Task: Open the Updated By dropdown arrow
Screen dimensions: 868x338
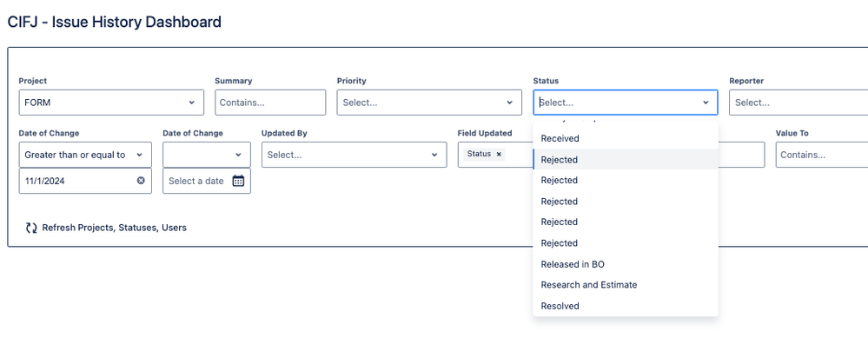Action: (434, 155)
